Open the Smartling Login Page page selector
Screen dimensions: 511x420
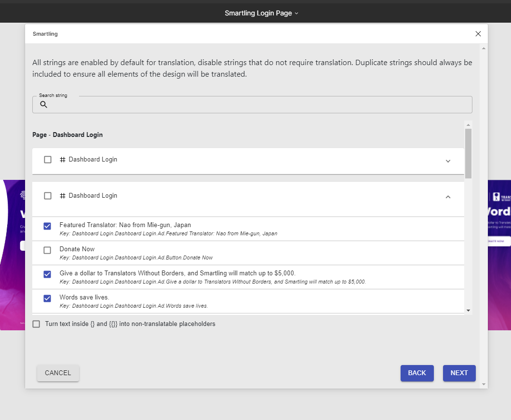coord(262,13)
